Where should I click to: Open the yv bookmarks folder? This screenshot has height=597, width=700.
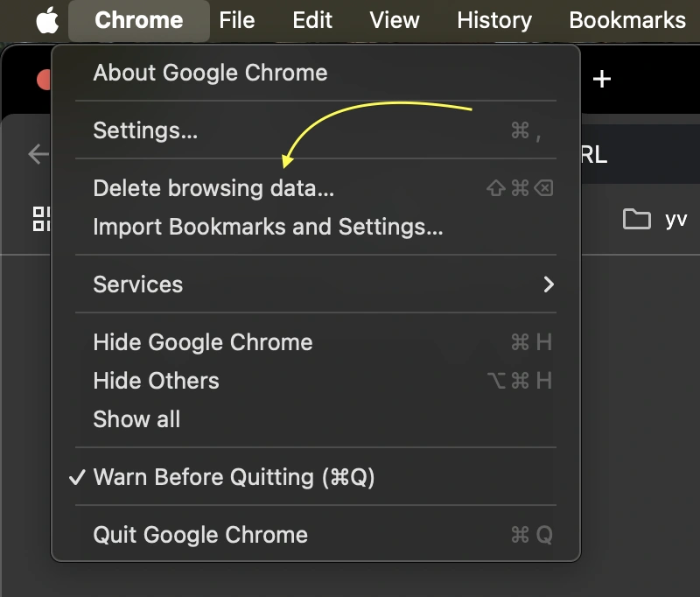[654, 219]
